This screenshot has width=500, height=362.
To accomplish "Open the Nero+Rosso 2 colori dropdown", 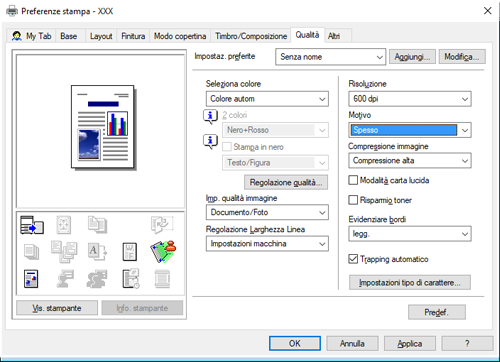I will 275,130.
